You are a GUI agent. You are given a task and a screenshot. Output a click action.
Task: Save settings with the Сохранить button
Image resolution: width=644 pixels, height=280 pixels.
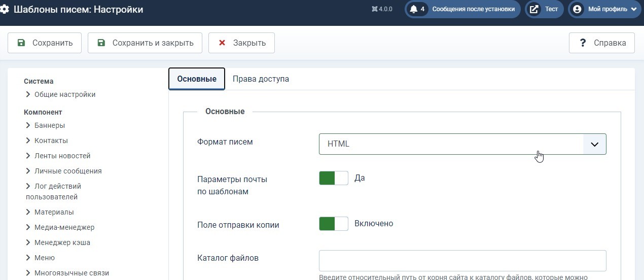click(44, 43)
